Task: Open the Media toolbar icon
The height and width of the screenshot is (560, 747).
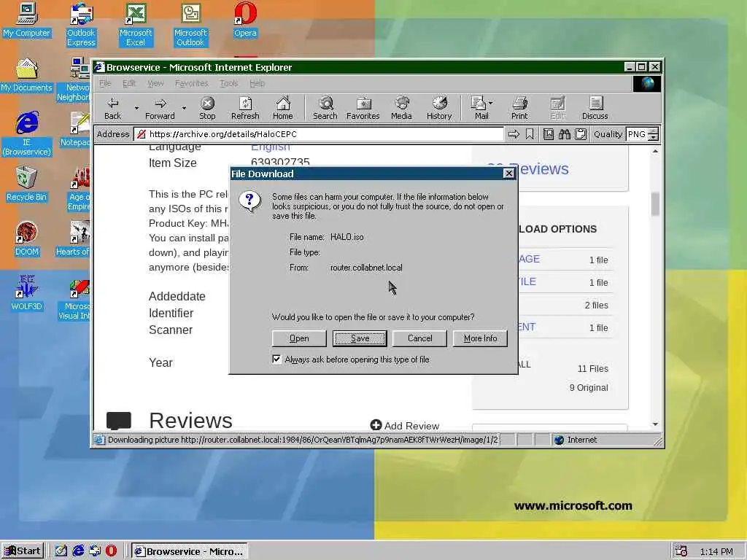Action: (x=402, y=108)
